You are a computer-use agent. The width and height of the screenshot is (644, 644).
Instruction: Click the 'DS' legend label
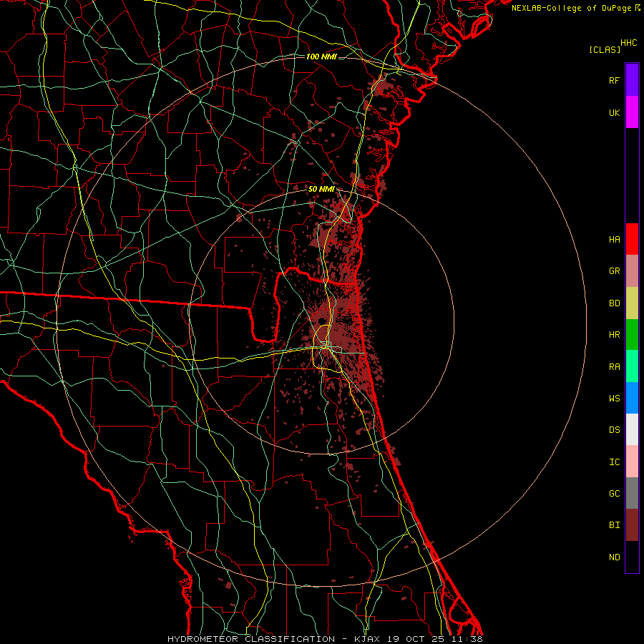coord(614,430)
